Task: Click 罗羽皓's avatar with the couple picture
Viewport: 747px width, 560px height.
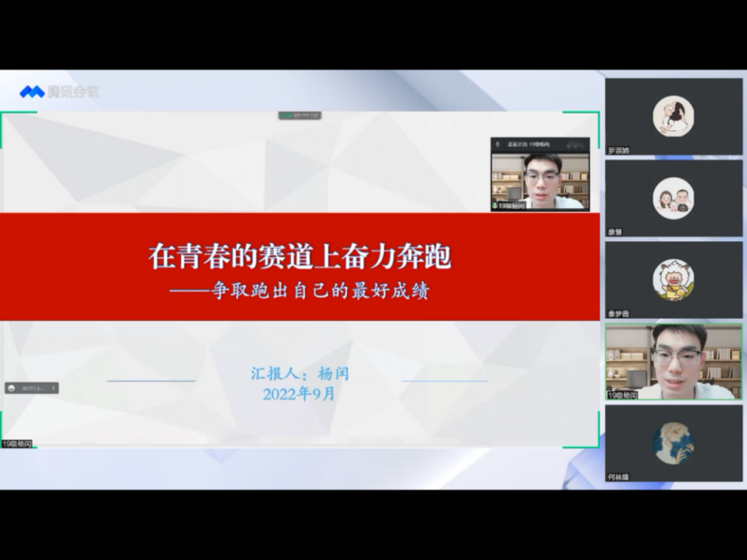Action: pyautogui.click(x=673, y=114)
